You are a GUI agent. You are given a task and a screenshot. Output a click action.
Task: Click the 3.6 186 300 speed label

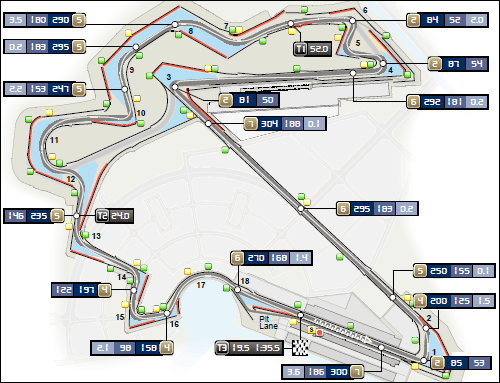click(x=323, y=372)
